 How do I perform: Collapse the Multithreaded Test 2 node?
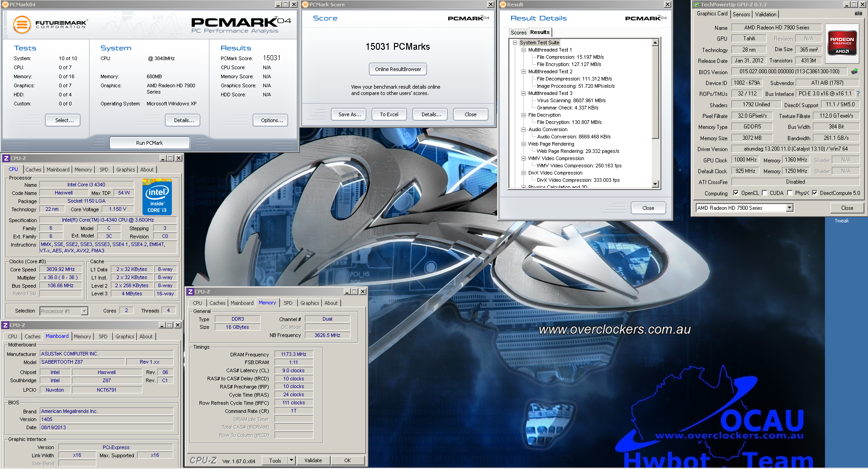523,71
